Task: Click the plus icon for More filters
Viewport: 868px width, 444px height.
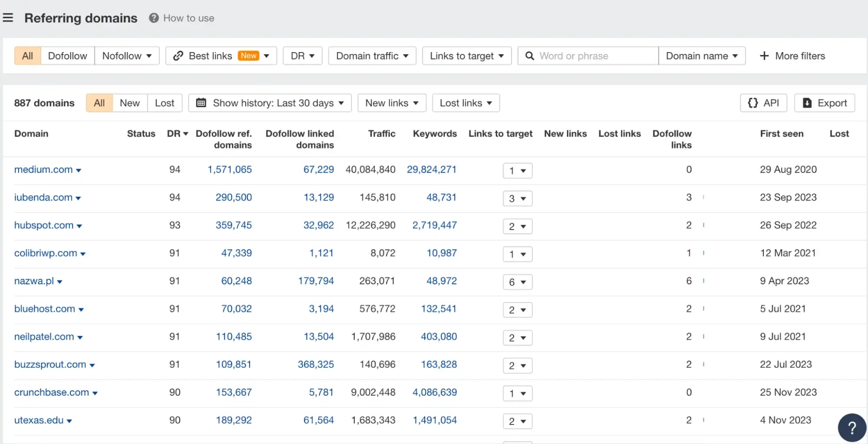Action: 764,56
